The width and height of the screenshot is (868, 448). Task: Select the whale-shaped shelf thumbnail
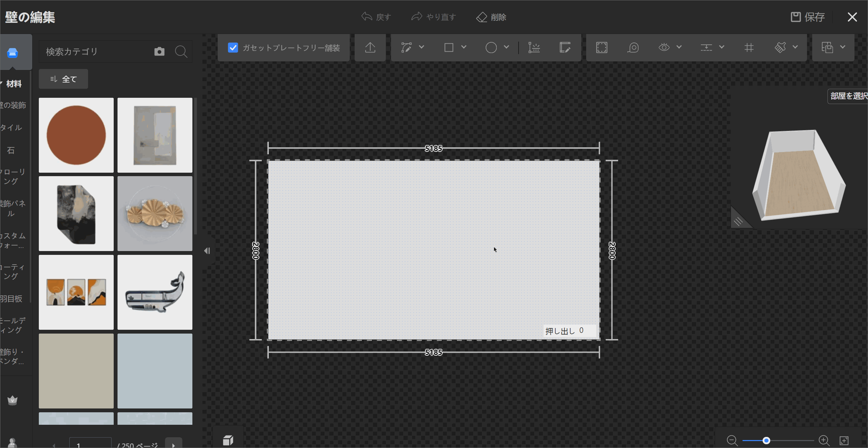click(x=155, y=292)
